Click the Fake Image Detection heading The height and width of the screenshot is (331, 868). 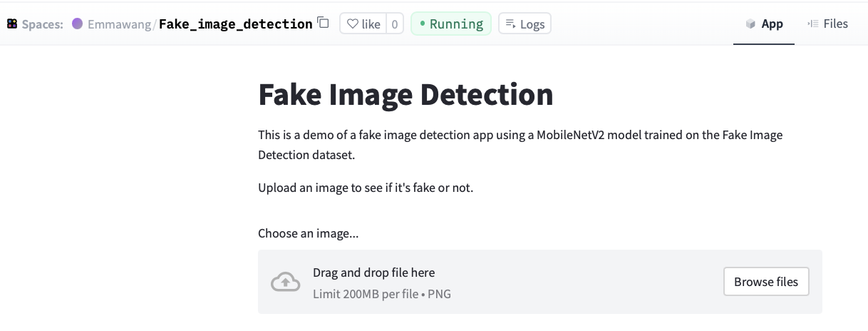[405, 94]
